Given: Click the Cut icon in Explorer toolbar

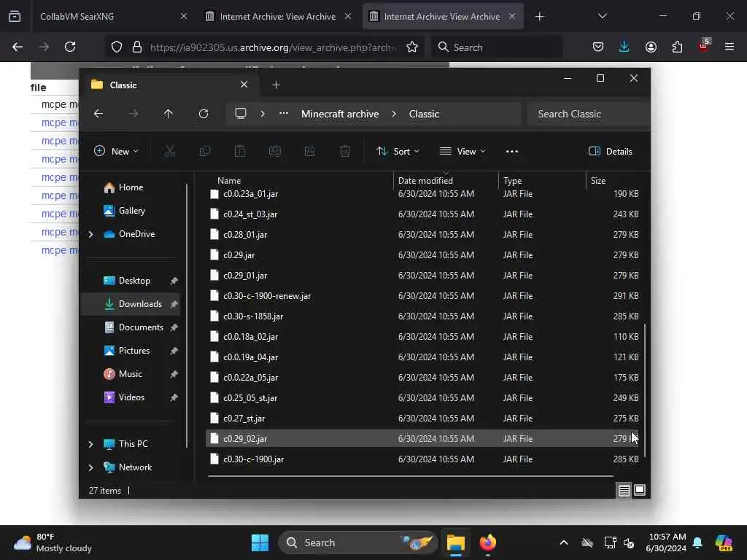Looking at the screenshot, I should 169,152.
